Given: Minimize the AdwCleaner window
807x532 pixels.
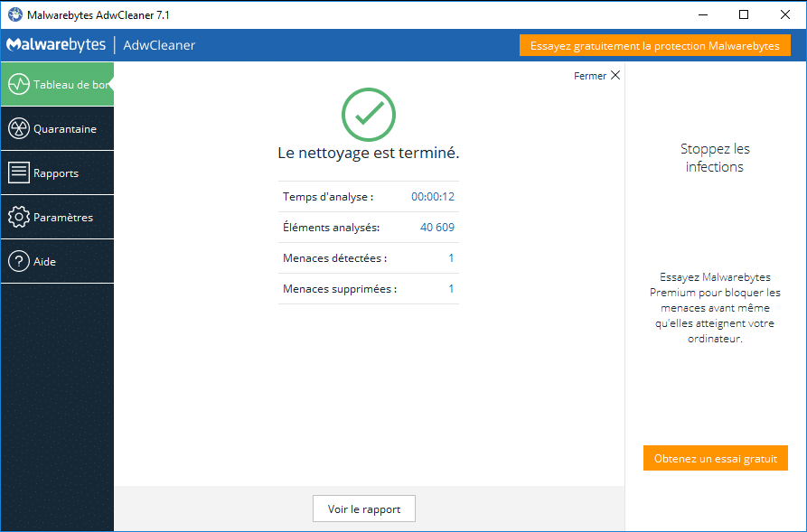Looking at the screenshot, I should pyautogui.click(x=703, y=15).
